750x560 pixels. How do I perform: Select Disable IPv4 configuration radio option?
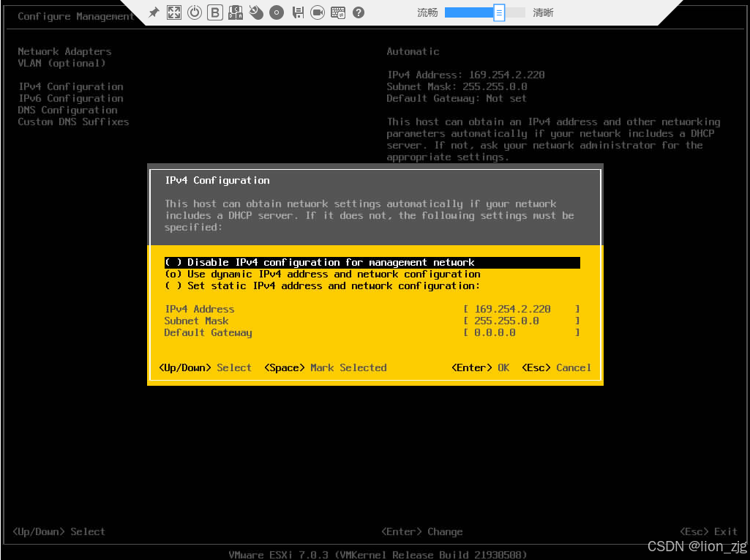click(320, 263)
